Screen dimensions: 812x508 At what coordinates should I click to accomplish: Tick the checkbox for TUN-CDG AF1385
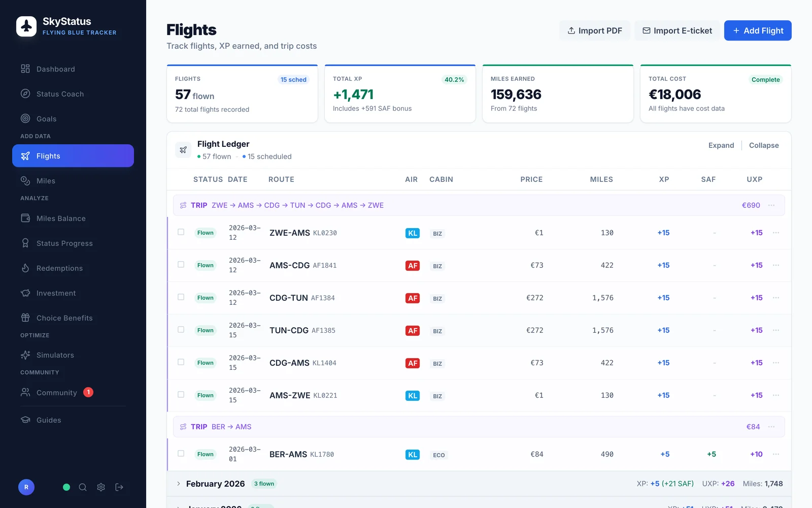point(181,330)
